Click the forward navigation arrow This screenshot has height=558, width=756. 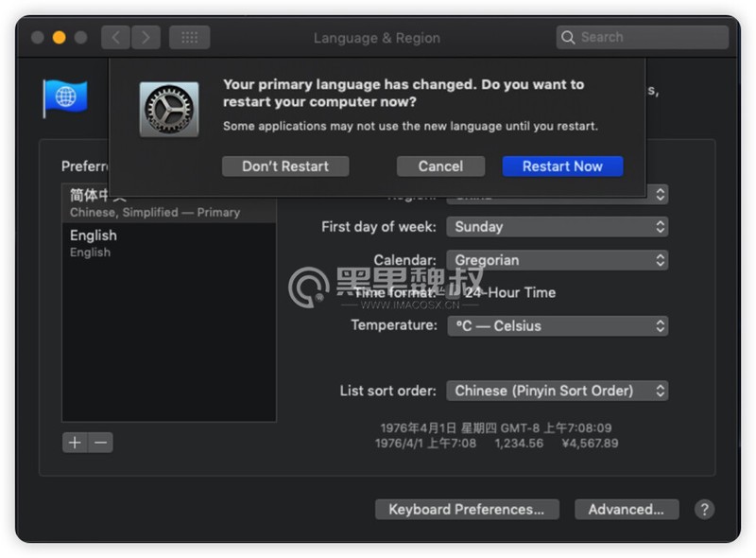pyautogui.click(x=146, y=37)
